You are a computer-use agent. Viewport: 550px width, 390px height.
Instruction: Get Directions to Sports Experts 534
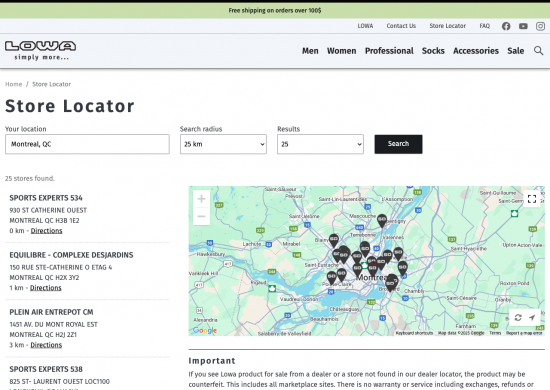(46, 231)
